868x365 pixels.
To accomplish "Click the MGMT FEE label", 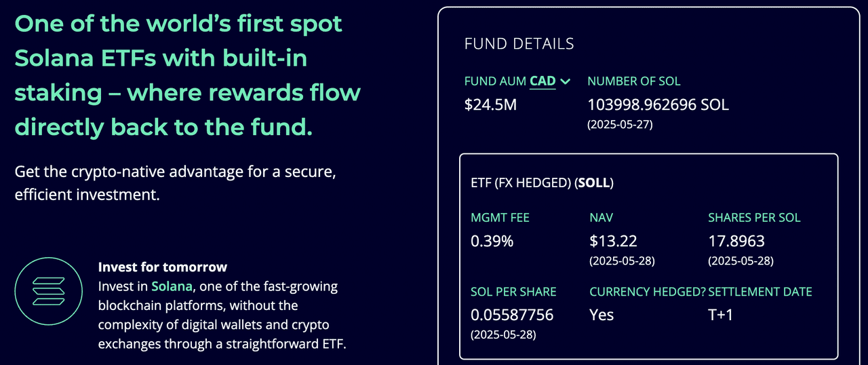I will pos(500,218).
